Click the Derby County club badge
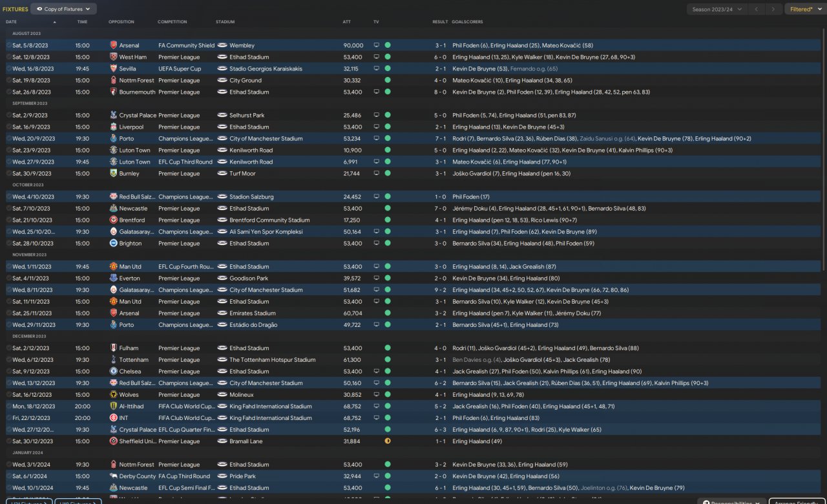The image size is (827, 504). (x=114, y=476)
